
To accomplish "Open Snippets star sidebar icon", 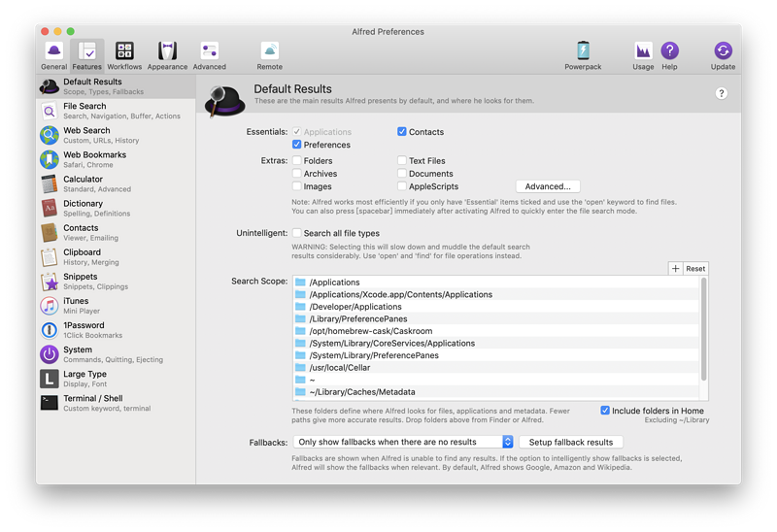I will (x=50, y=282).
